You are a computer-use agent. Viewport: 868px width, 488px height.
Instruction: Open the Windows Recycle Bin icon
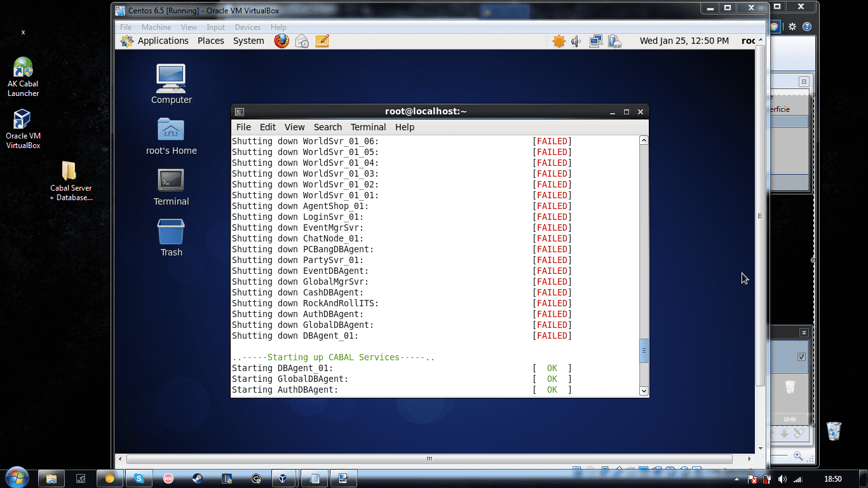click(834, 431)
